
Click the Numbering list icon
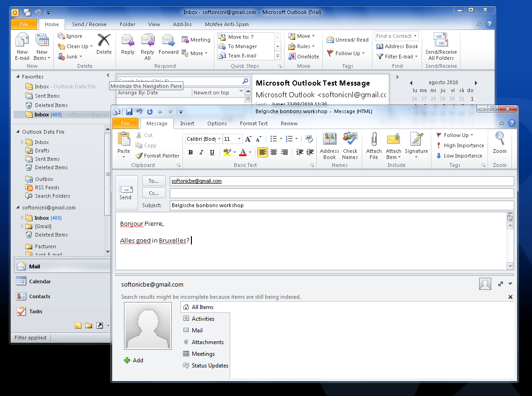[289, 139]
